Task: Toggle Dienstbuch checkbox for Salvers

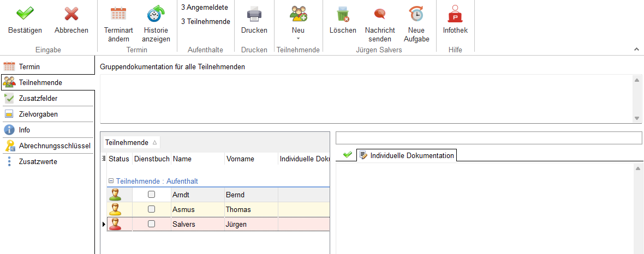Action: pos(152,224)
